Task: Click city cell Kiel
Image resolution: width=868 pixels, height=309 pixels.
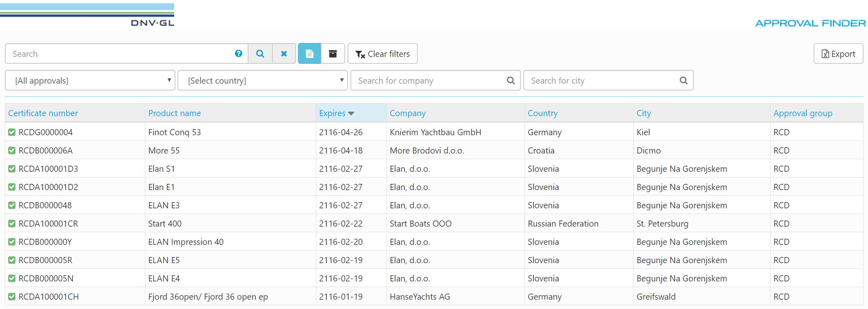Action: point(643,132)
